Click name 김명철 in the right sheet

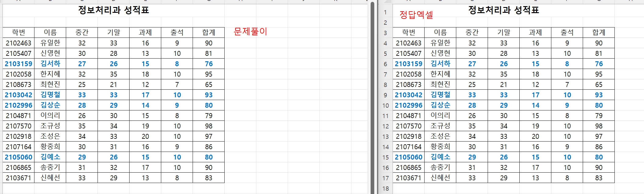(x=440, y=95)
